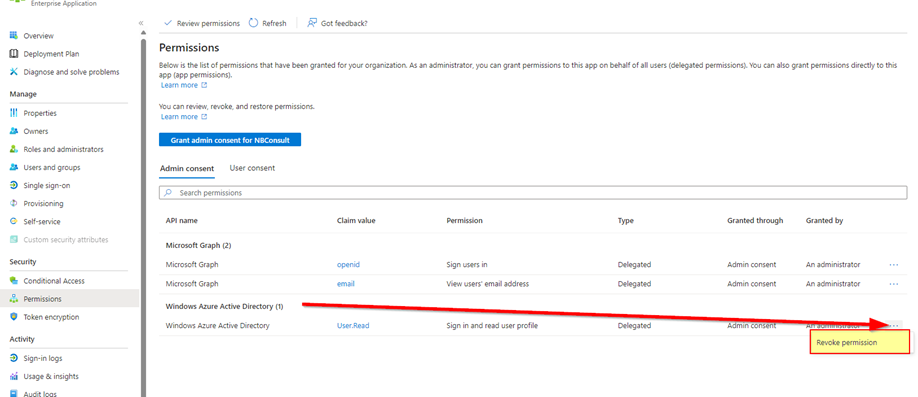The image size is (918, 397).
Task: Select Self-service in the sidebar
Action: [42, 222]
